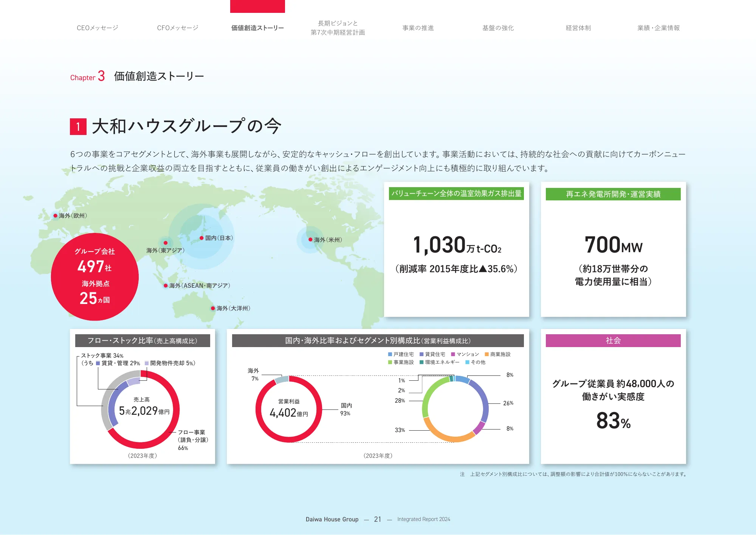The image size is (756, 535).
Task: Click the red dot for 海外(大洋州)
Action: 213,308
